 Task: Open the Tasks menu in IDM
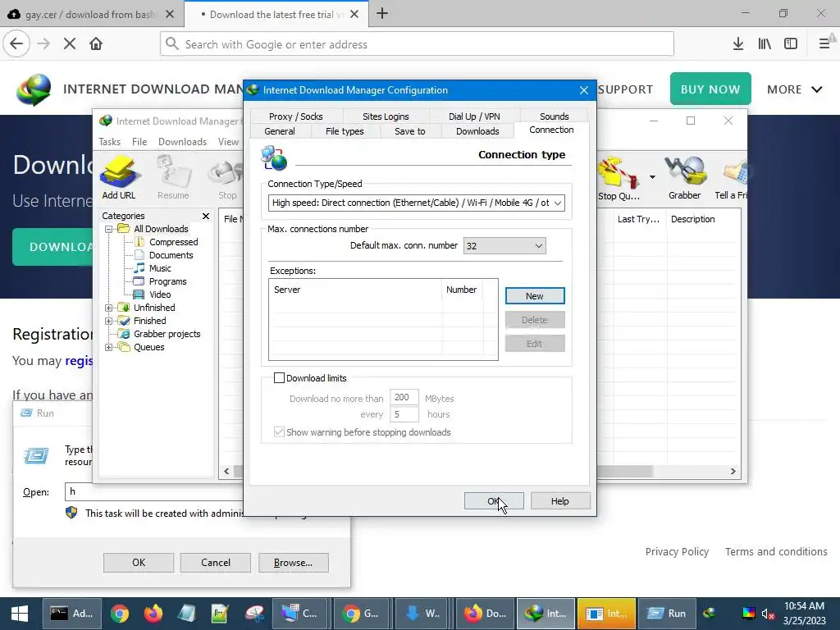[x=109, y=142]
